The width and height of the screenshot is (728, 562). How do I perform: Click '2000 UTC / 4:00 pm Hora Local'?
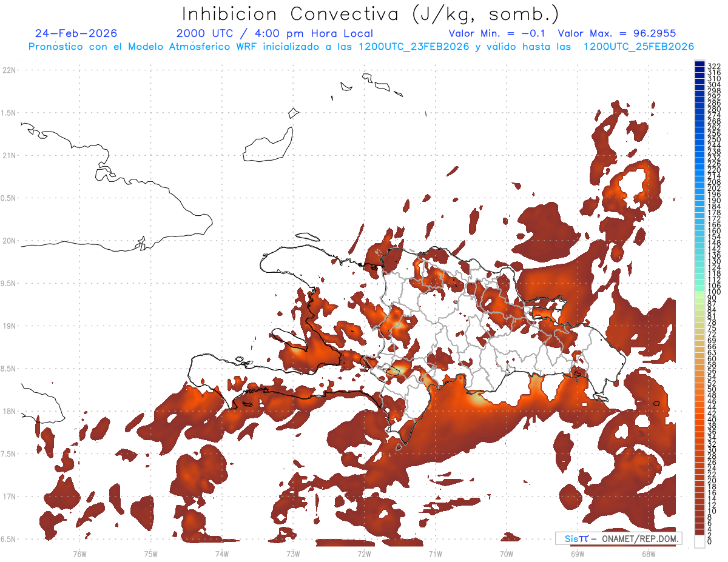(275, 33)
